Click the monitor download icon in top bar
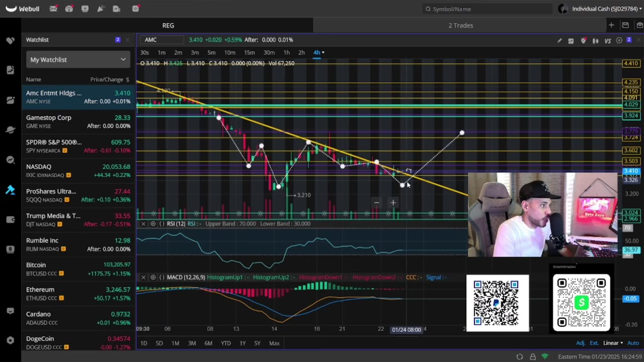This screenshot has height=362, width=644. click(x=85, y=9)
